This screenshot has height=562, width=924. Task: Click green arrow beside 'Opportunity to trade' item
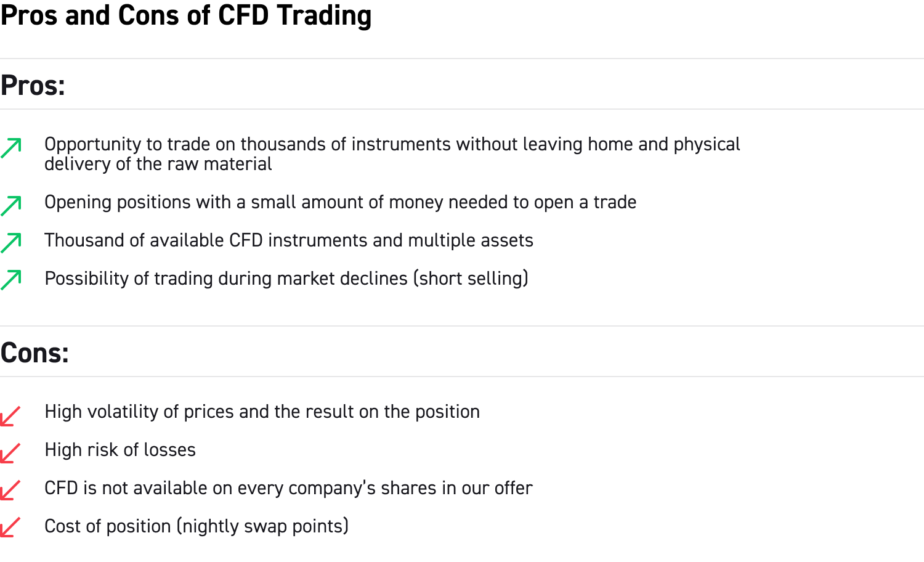[x=11, y=149]
